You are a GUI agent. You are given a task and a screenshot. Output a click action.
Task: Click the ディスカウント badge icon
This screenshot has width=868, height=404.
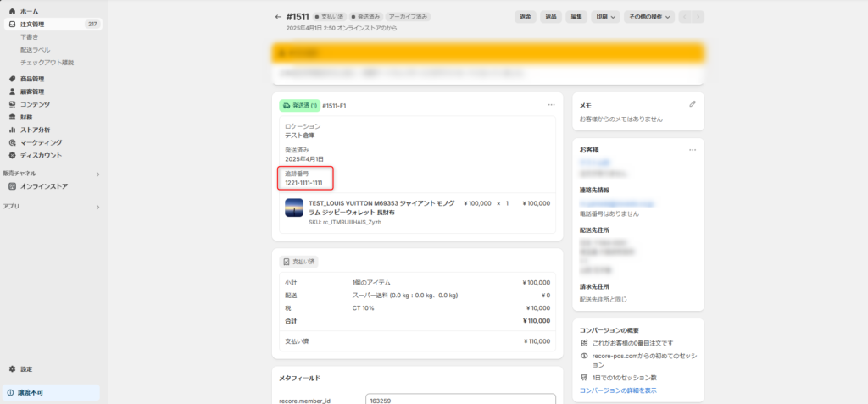[12, 156]
